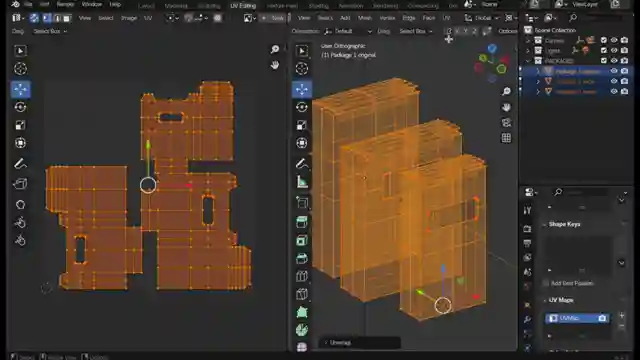Hide the highlighted Package object eye icon
The width and height of the screenshot is (640, 360).
click(614, 71)
